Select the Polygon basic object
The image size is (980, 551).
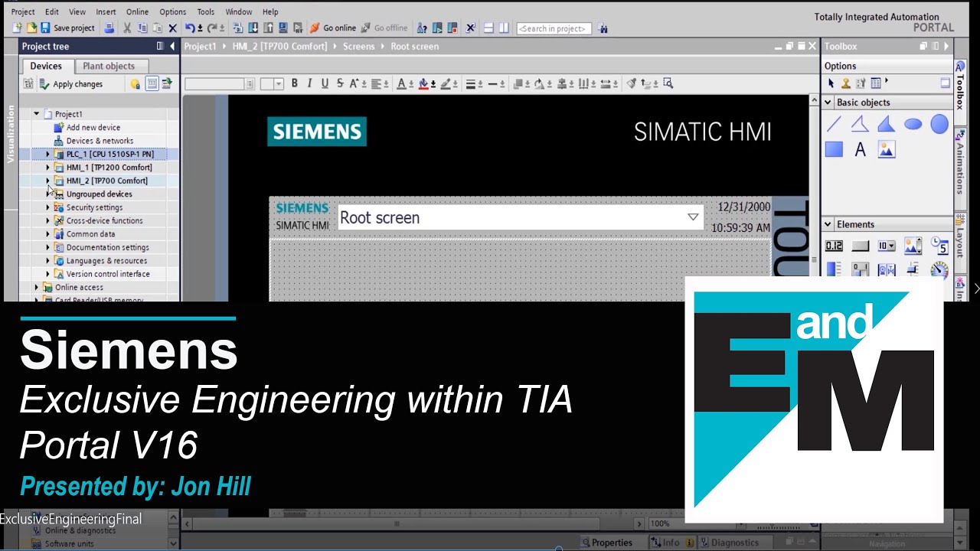(x=886, y=124)
